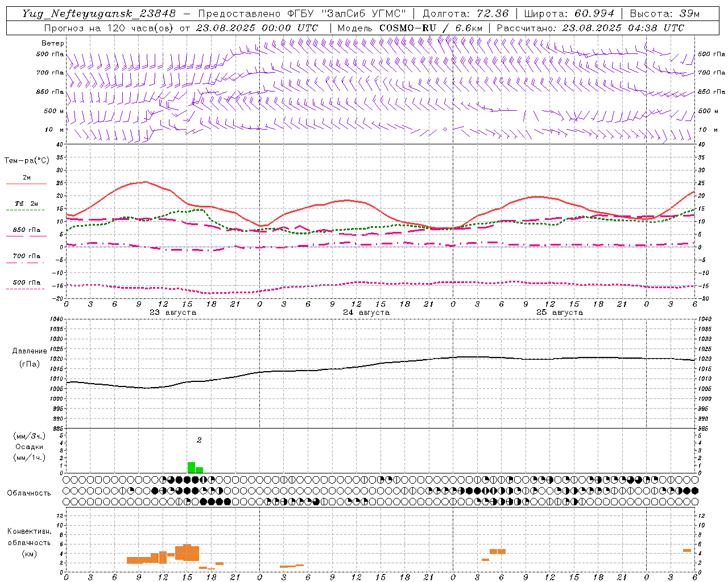This screenshot has width=728, height=582.
Task: Click the 500 м wind level label on left
Action: coord(54,111)
